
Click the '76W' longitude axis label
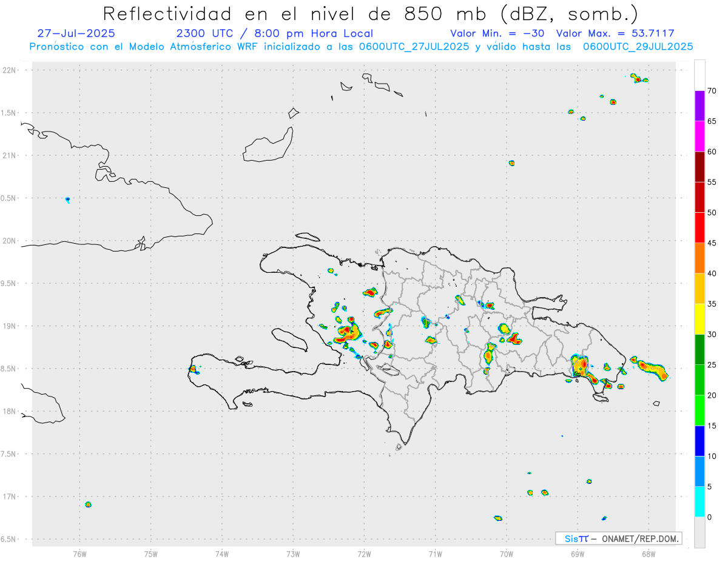tap(79, 554)
